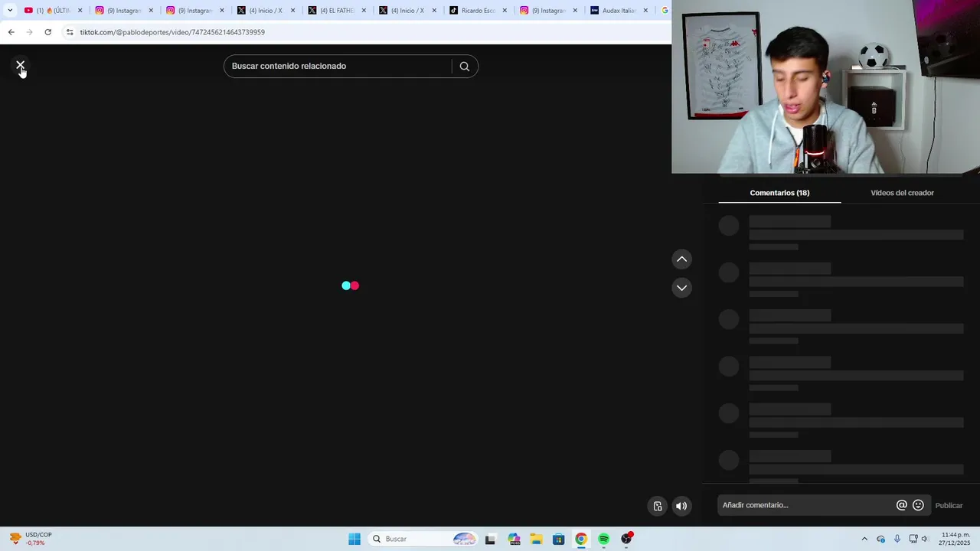Close the YouTube '(1) ÚLTIM' tab

click(80, 11)
